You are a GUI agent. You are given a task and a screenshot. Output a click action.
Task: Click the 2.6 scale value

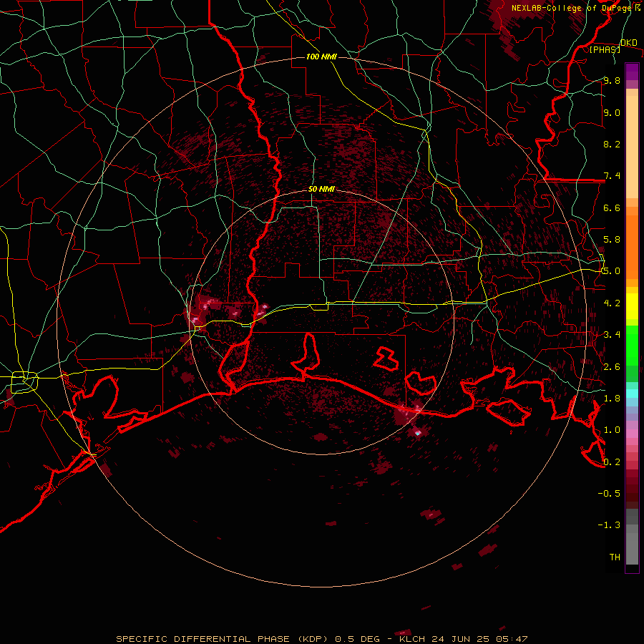pyautogui.click(x=612, y=367)
